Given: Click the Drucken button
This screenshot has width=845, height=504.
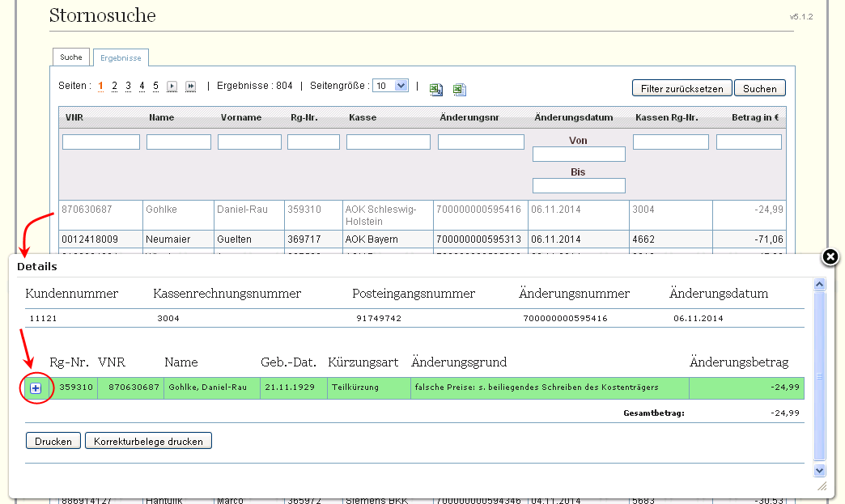Looking at the screenshot, I should (x=53, y=441).
